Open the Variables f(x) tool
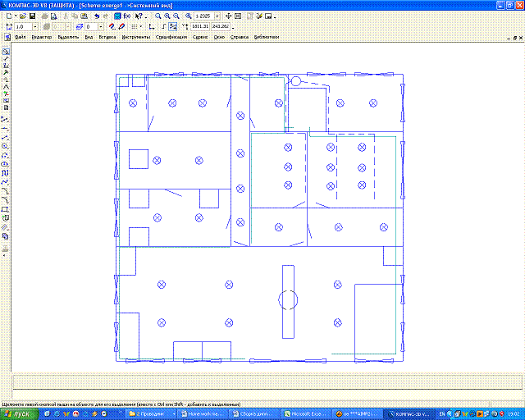This screenshot has height=420, width=525. (127, 16)
